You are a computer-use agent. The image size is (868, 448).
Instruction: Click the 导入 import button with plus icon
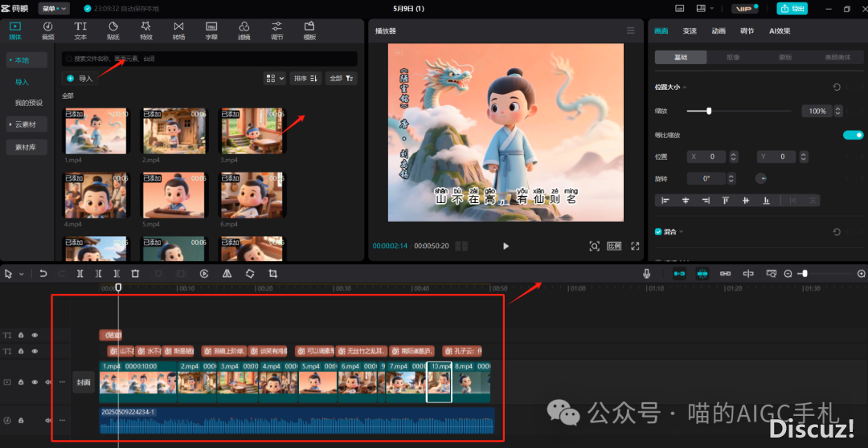[x=80, y=78]
